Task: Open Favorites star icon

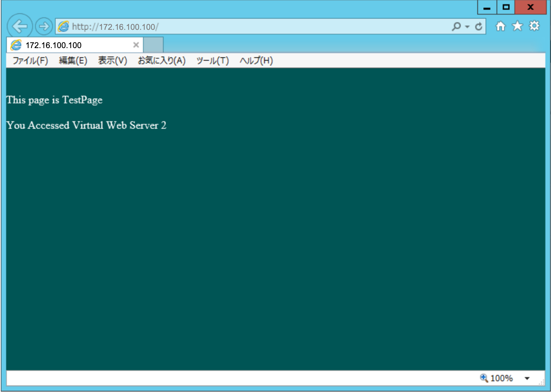Action: click(517, 26)
